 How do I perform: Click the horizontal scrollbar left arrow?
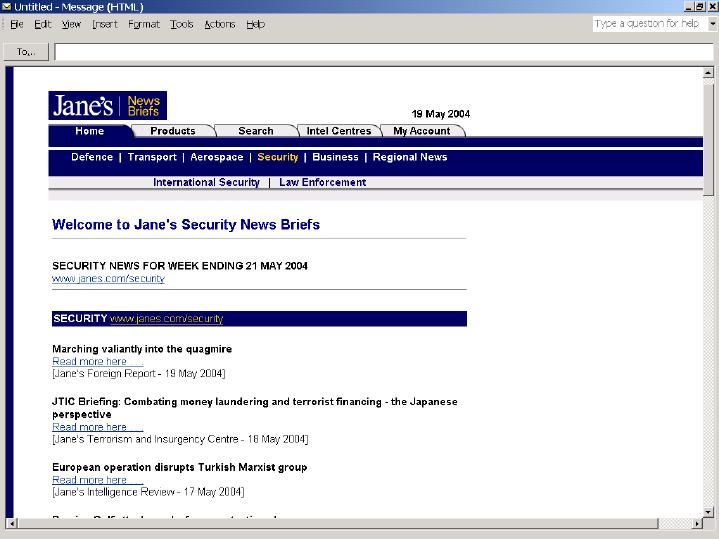click(x=12, y=523)
